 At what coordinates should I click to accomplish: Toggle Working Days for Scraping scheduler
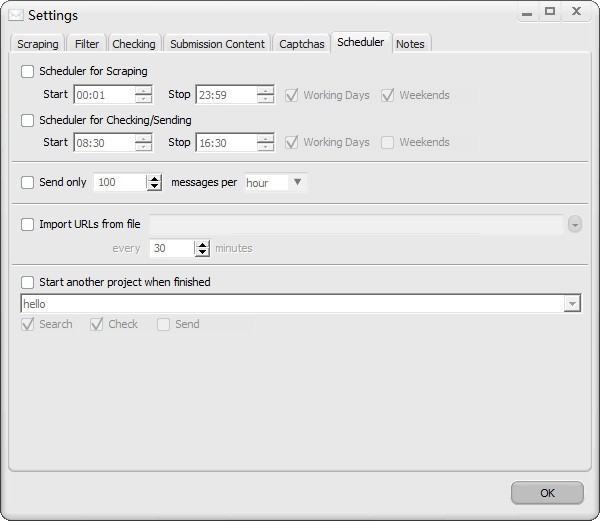pos(292,95)
